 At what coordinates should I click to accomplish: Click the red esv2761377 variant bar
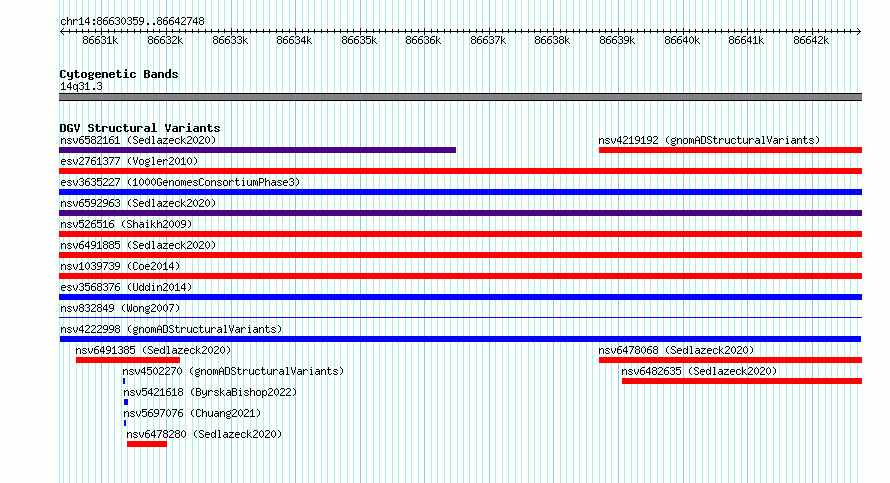[x=460, y=171]
